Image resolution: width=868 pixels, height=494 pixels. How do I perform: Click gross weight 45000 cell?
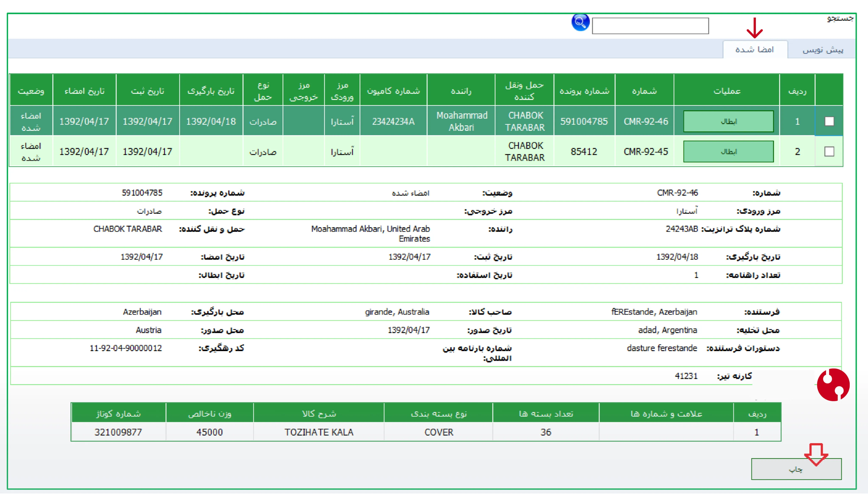click(210, 432)
